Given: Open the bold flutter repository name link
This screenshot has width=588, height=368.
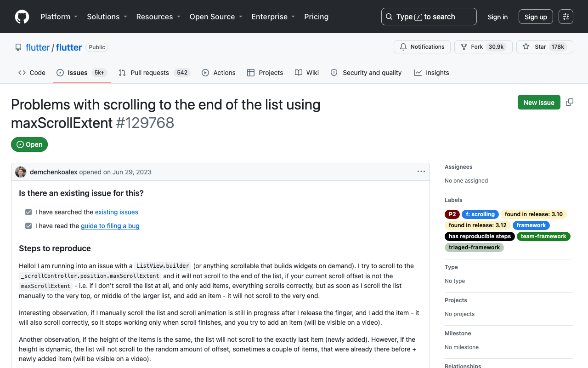Looking at the screenshot, I should tap(69, 47).
